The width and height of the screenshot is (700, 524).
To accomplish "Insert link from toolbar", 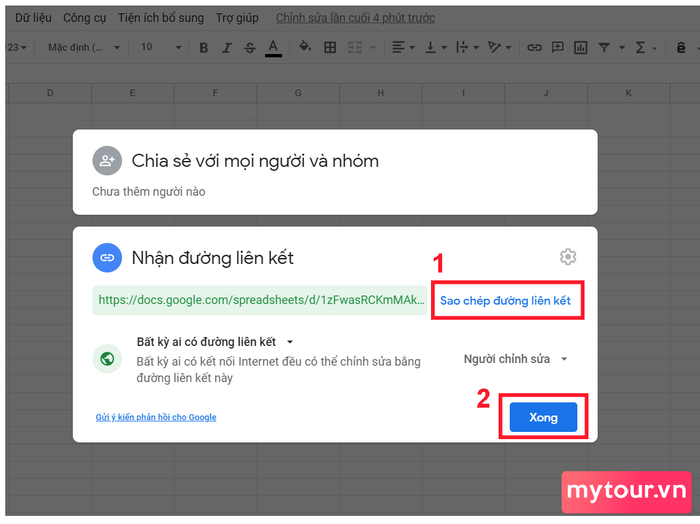I will click(x=534, y=47).
